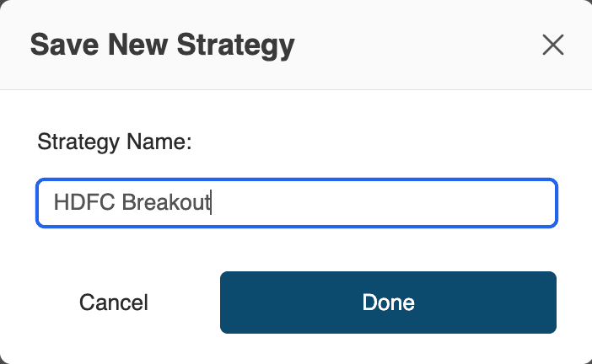Click the 'Strategy Name:' label
Screen dimensions: 592x364
tap(115, 142)
